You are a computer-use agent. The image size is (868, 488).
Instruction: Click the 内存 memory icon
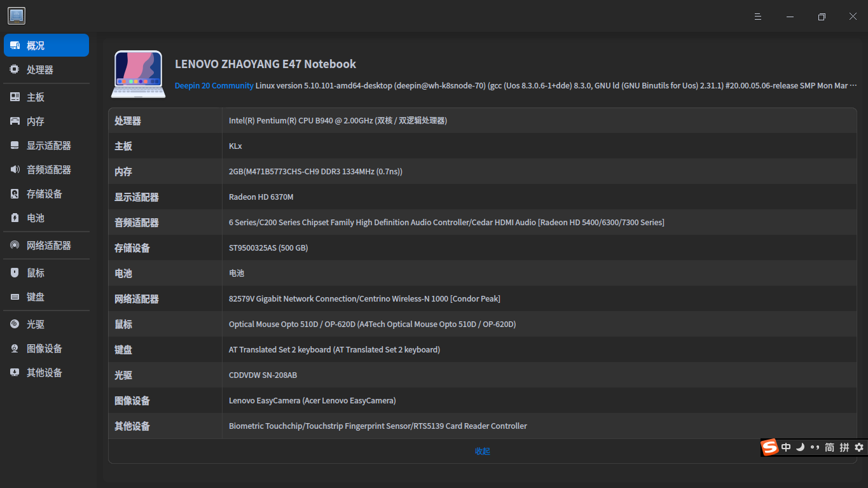pos(15,122)
